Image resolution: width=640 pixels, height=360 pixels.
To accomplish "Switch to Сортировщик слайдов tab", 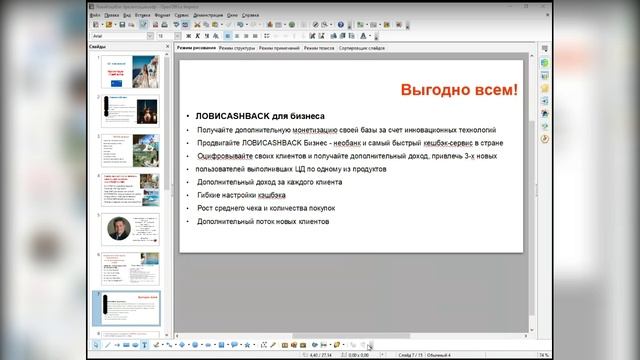I will tap(362, 48).
